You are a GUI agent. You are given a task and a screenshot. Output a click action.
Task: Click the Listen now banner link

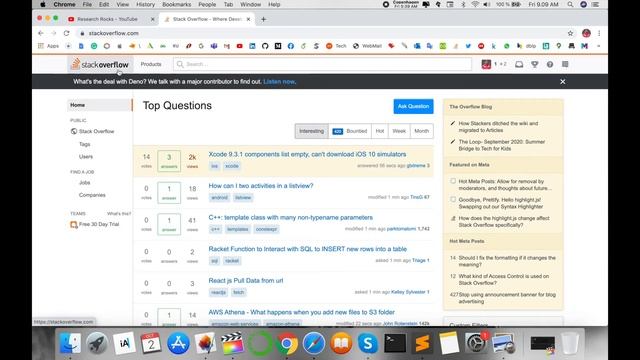(279, 82)
